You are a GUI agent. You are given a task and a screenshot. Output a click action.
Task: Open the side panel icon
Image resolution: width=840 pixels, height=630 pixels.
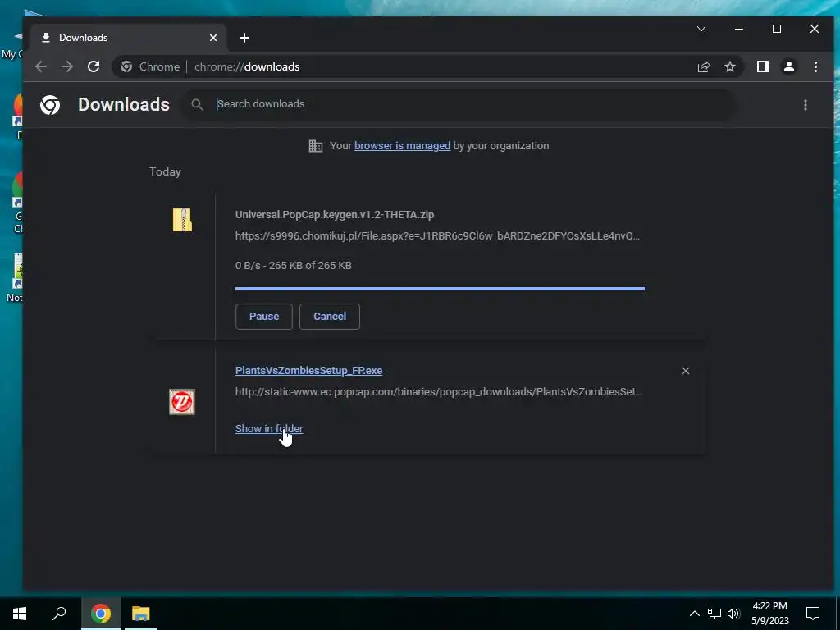pos(762,67)
